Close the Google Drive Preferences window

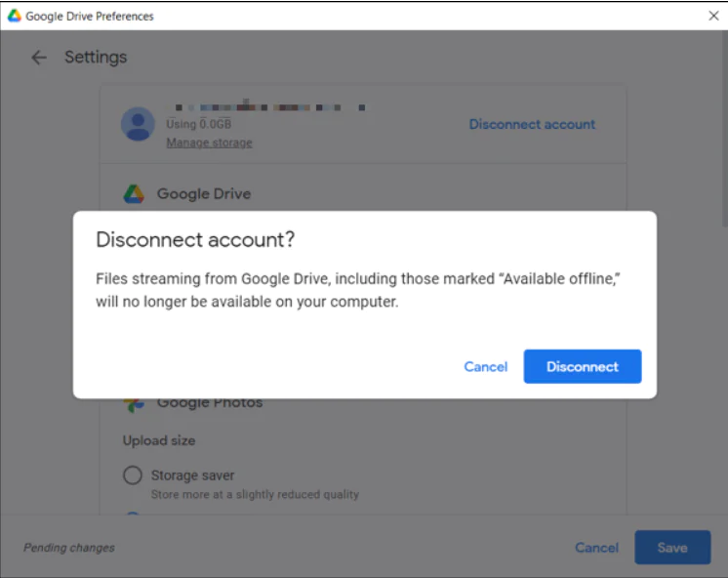pyautogui.click(x=713, y=16)
